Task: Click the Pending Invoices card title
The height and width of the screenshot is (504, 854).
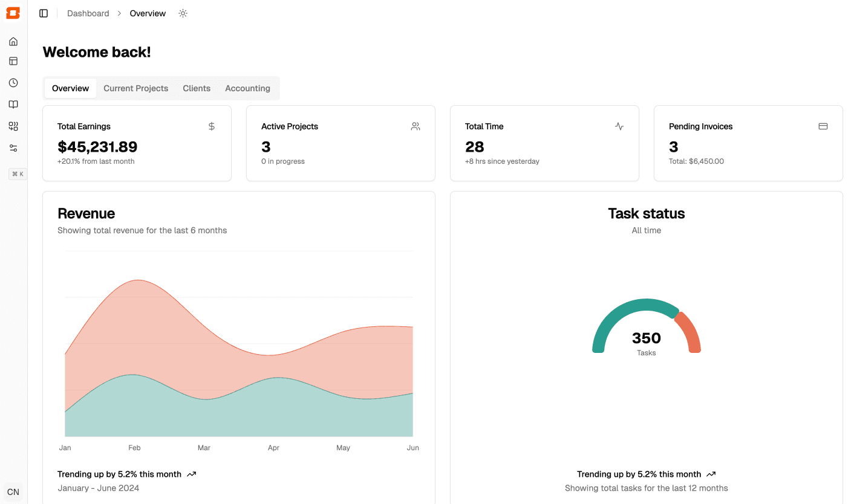Action: click(700, 126)
